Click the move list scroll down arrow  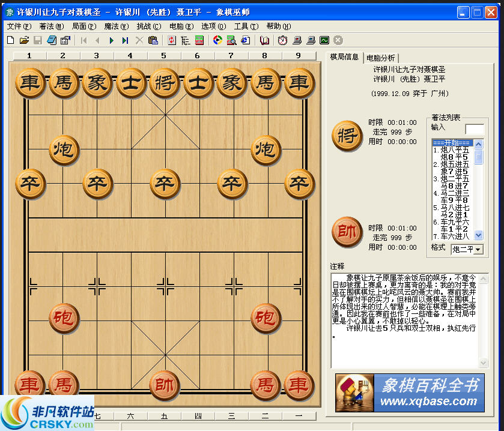pos(478,235)
